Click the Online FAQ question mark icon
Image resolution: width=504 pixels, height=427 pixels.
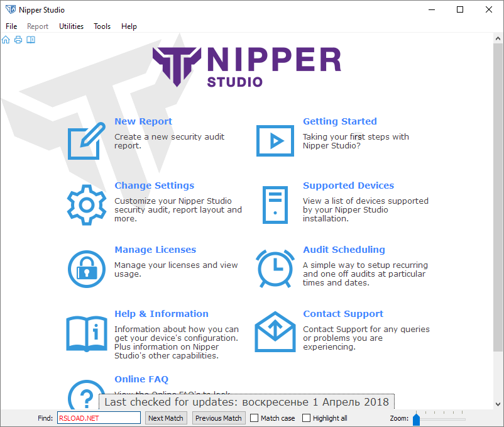[86, 396]
